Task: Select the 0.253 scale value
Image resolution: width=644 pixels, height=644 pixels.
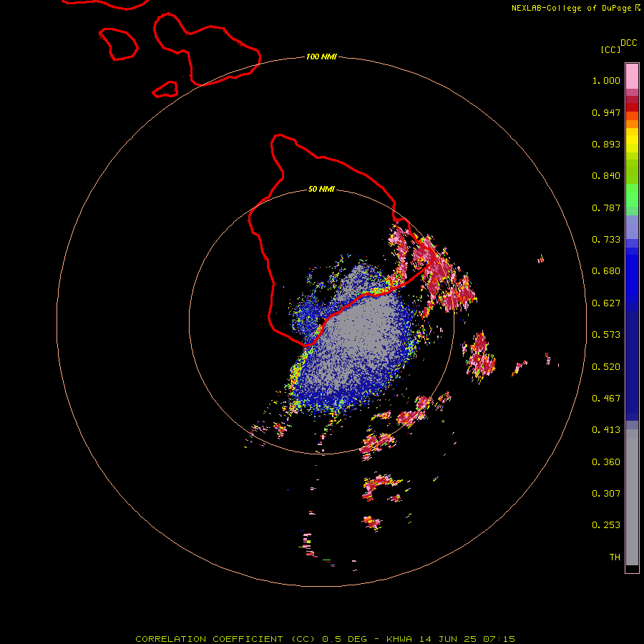Action: point(606,525)
